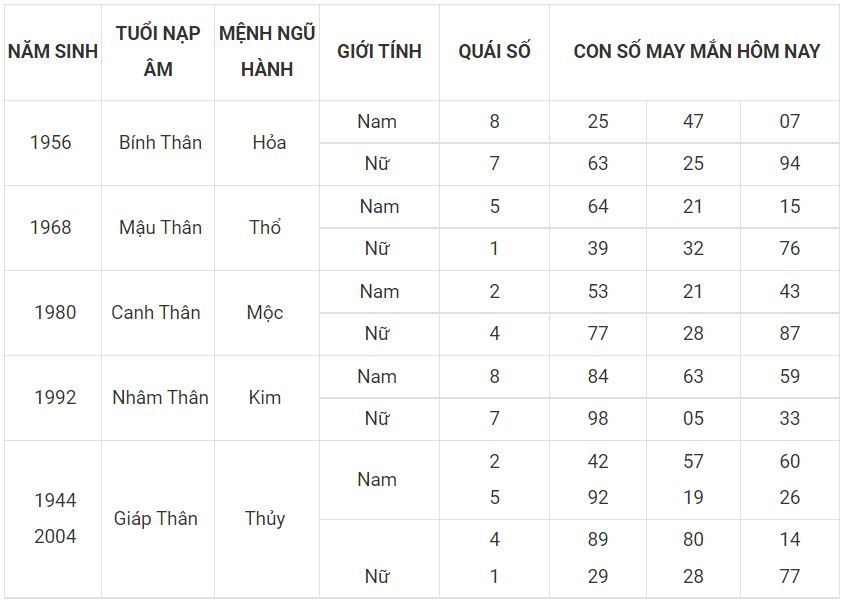Select the Thủy element cell
The height and width of the screenshot is (604, 847).
click(267, 519)
